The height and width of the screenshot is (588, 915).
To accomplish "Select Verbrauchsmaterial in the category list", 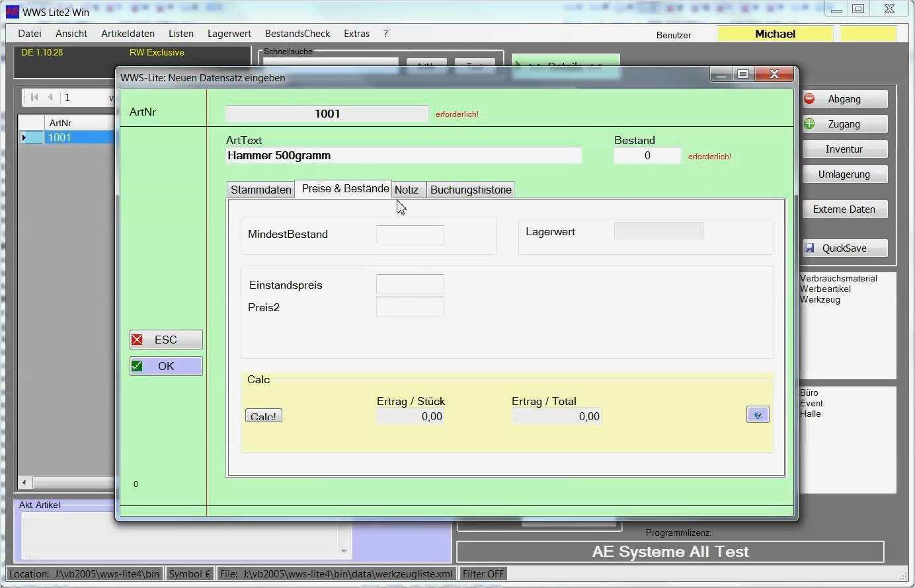I will coord(838,278).
